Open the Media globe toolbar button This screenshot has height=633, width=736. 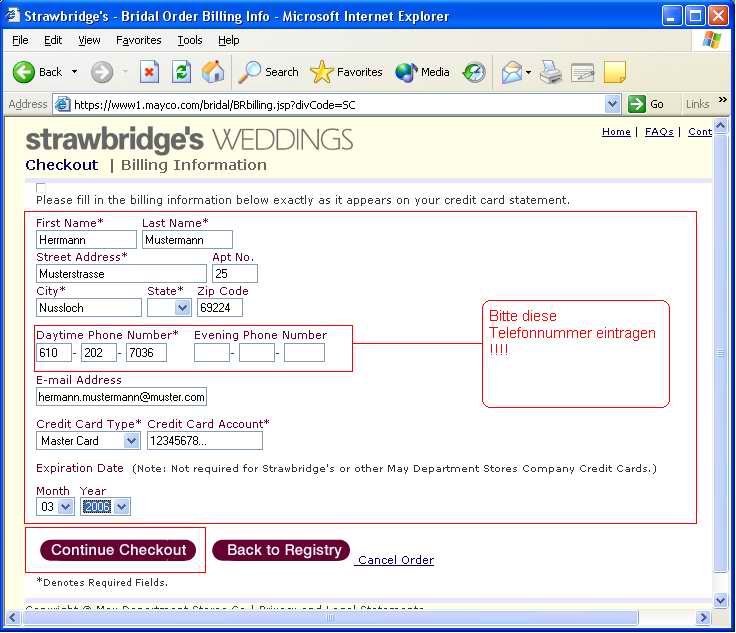tap(422, 72)
